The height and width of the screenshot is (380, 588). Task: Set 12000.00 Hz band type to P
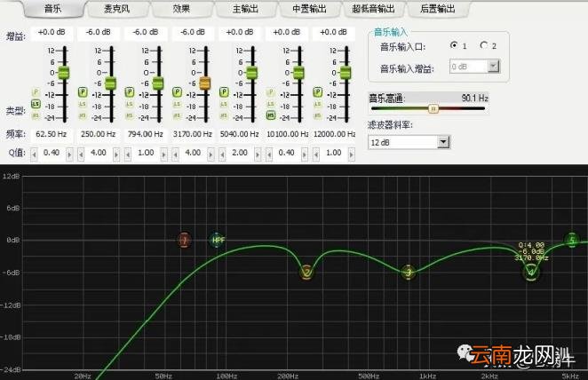point(318,91)
